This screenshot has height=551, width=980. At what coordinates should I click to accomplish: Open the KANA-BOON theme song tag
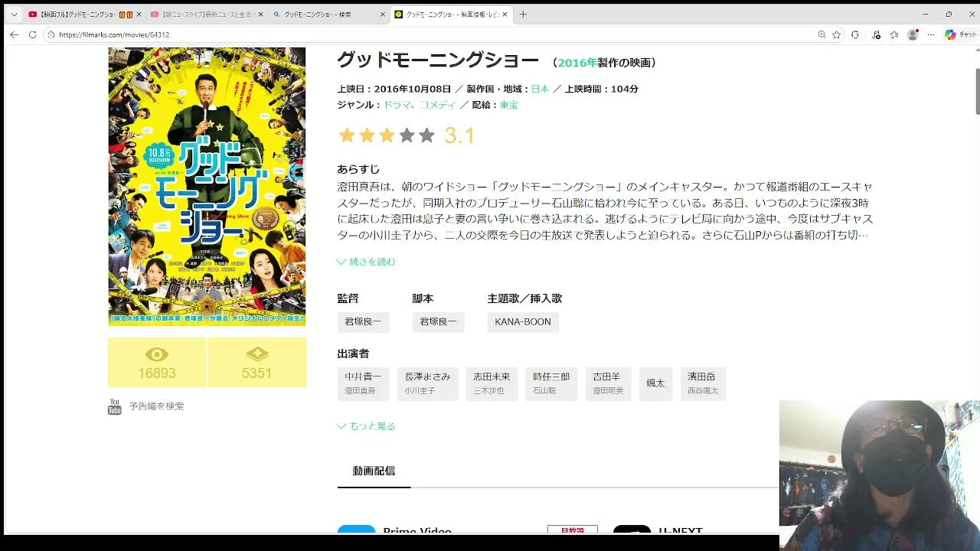523,322
